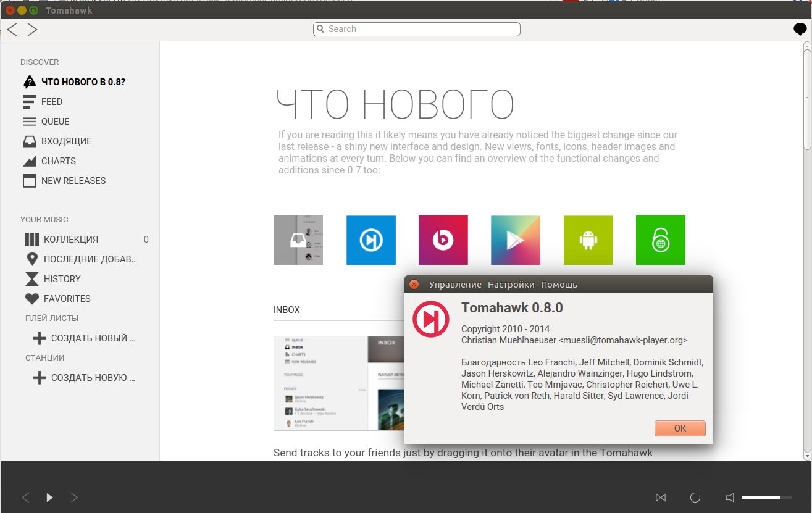Select the Beats Music tile
Screen dimensions: 812x513
(443, 240)
